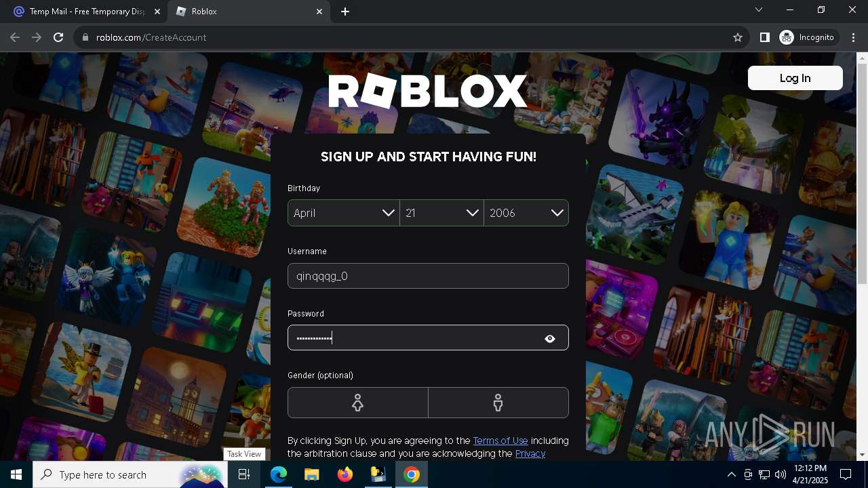868x488 pixels.
Task: Open the birthday day dropdown showing 21
Action: point(441,213)
